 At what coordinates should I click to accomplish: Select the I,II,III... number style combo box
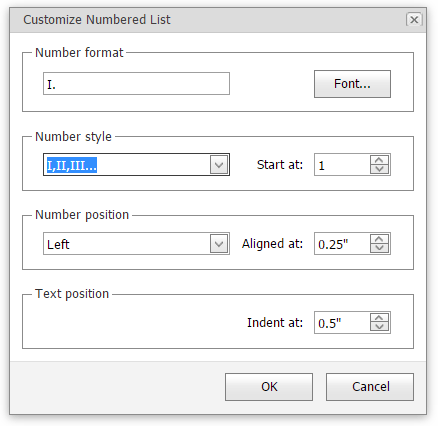136,165
